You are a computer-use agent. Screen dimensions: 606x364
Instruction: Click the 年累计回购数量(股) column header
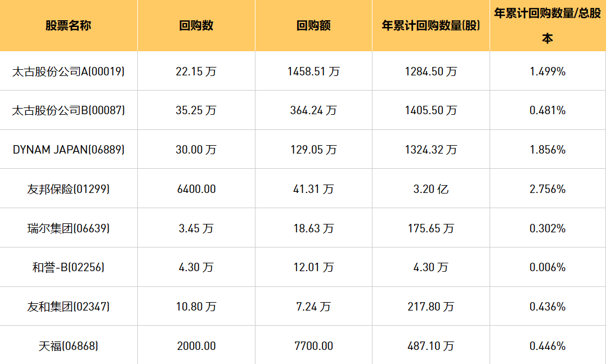(x=430, y=26)
